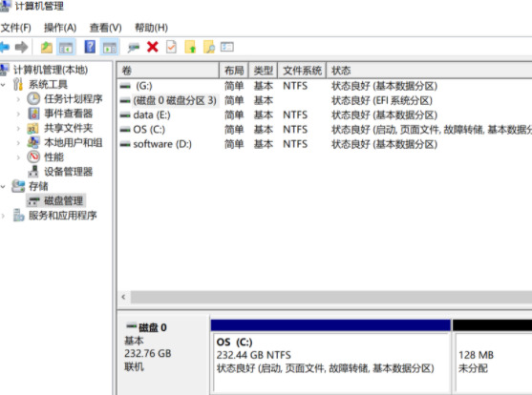The image size is (532, 395).
Task: Click the Device Manager icon
Action: pyautogui.click(x=33, y=172)
